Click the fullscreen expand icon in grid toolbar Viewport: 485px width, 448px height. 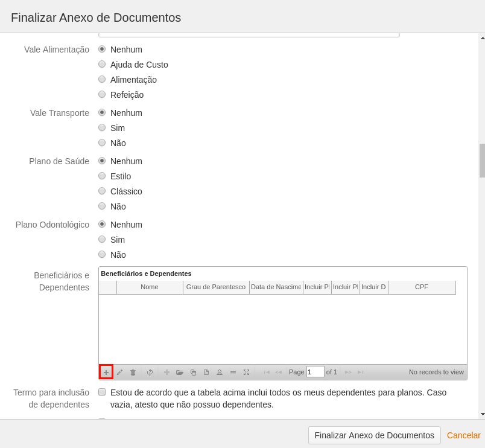point(246,372)
